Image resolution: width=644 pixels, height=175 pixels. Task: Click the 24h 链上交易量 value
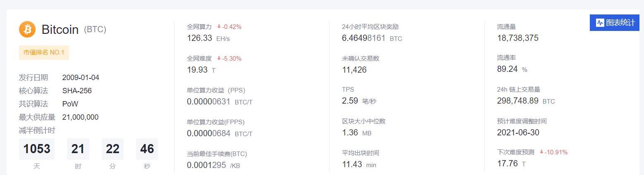click(517, 101)
